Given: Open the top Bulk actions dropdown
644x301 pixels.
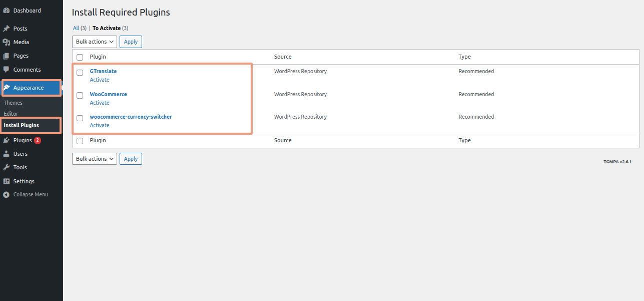Looking at the screenshot, I should coord(95,42).
